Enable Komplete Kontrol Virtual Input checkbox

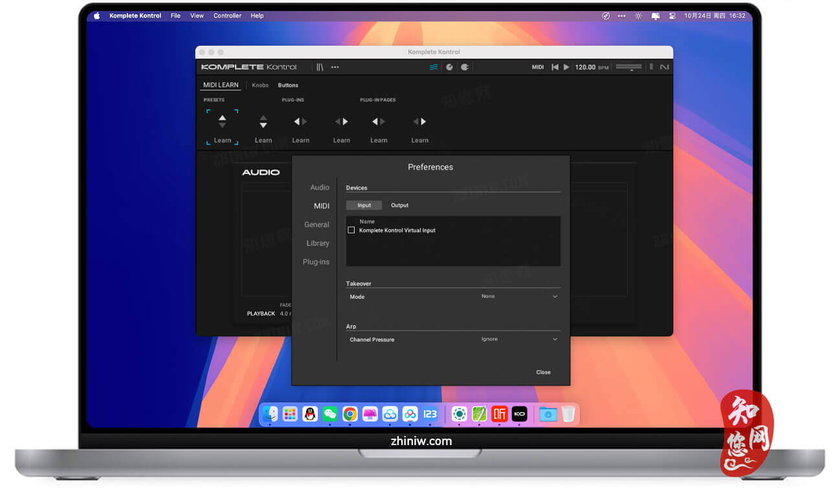(351, 230)
